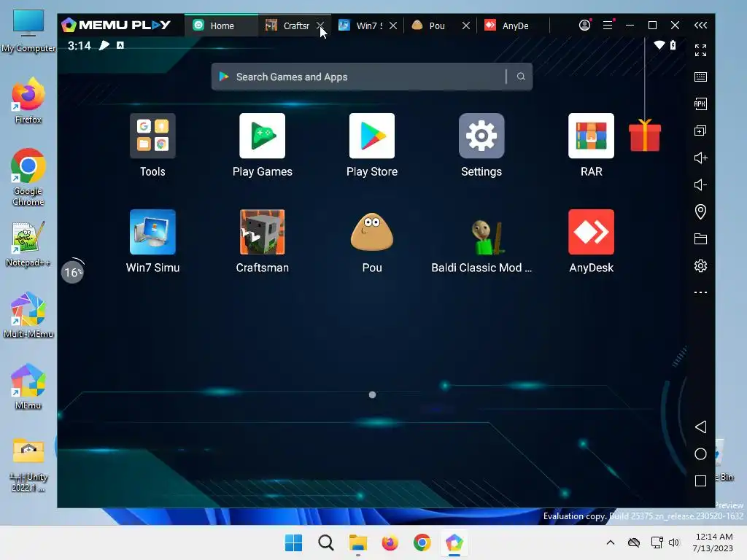Tap the Android Recents square button

(700, 481)
